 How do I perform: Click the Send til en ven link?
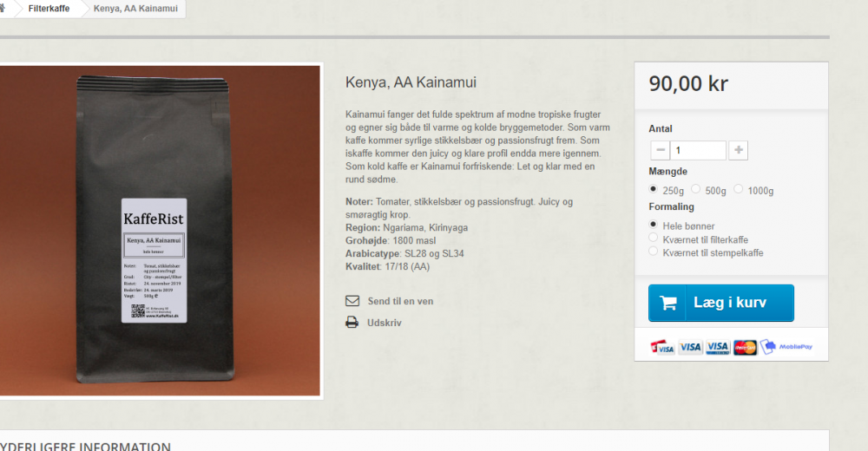(x=400, y=301)
